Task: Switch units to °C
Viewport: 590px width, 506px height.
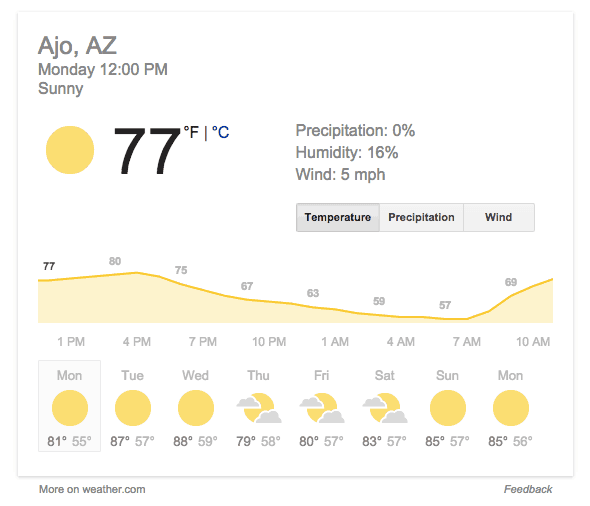Action: 220,132
